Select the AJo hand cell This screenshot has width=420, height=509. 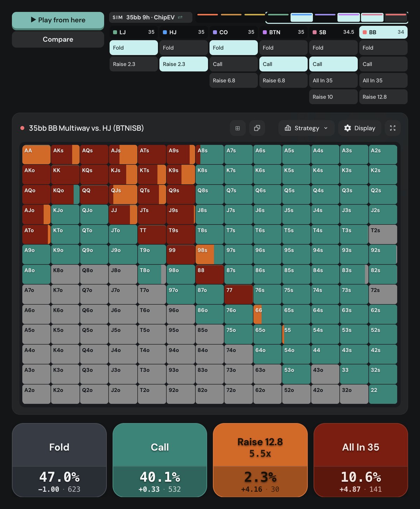coord(36,214)
